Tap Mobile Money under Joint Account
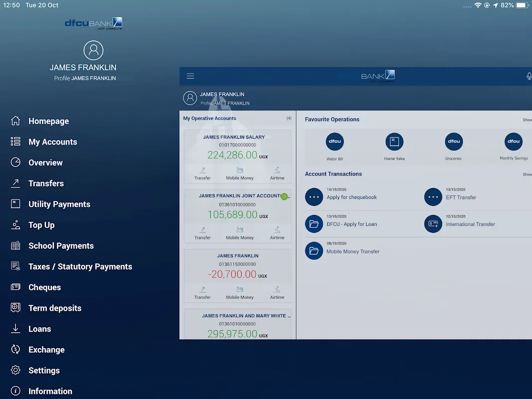 point(240,233)
